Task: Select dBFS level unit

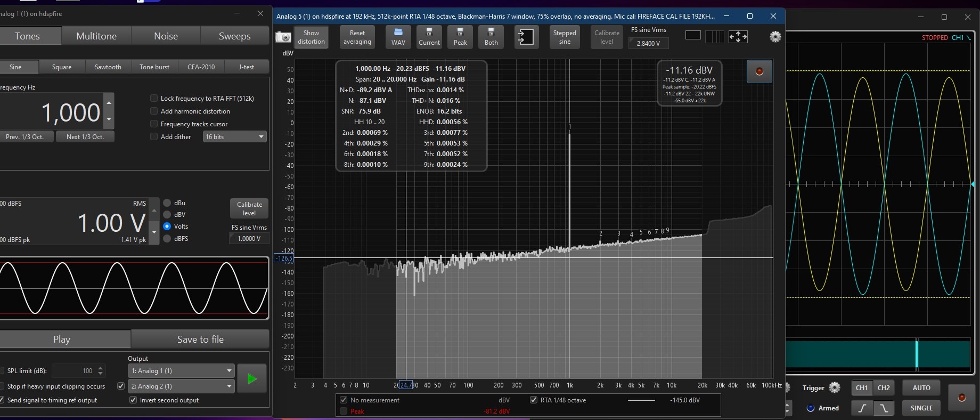Action: point(167,239)
